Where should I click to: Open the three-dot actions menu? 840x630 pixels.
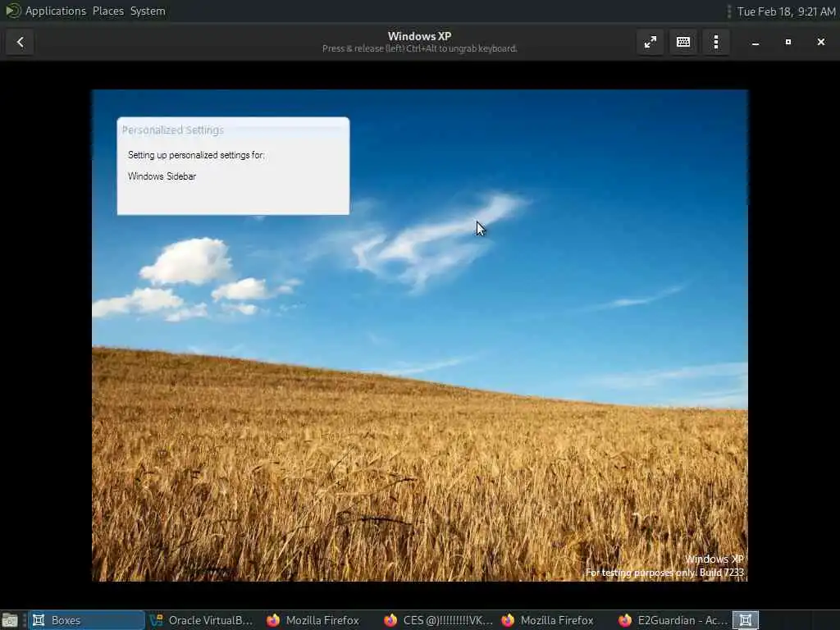pos(715,42)
